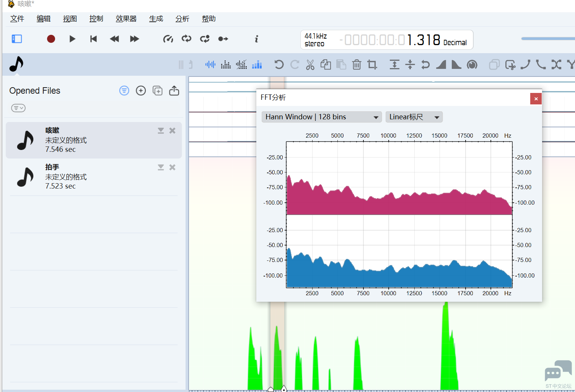Click the circled plus add-file icon
The width and height of the screenshot is (575, 392).
(141, 91)
